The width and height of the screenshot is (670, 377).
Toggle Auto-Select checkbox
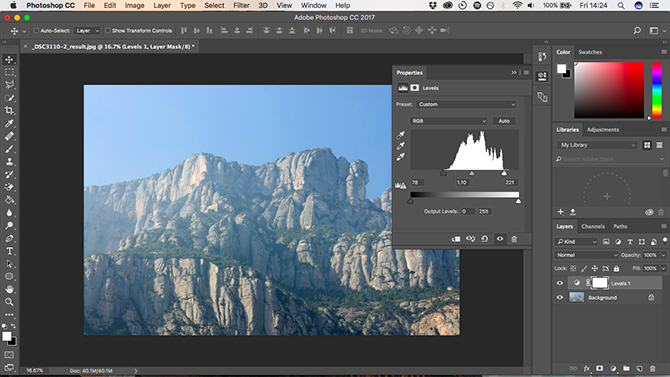36,31
